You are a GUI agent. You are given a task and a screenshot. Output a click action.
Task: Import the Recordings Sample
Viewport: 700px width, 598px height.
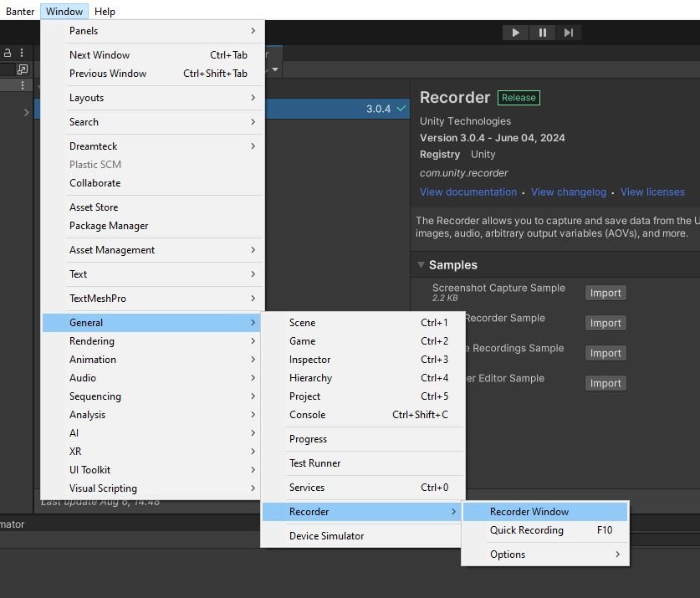click(x=605, y=353)
